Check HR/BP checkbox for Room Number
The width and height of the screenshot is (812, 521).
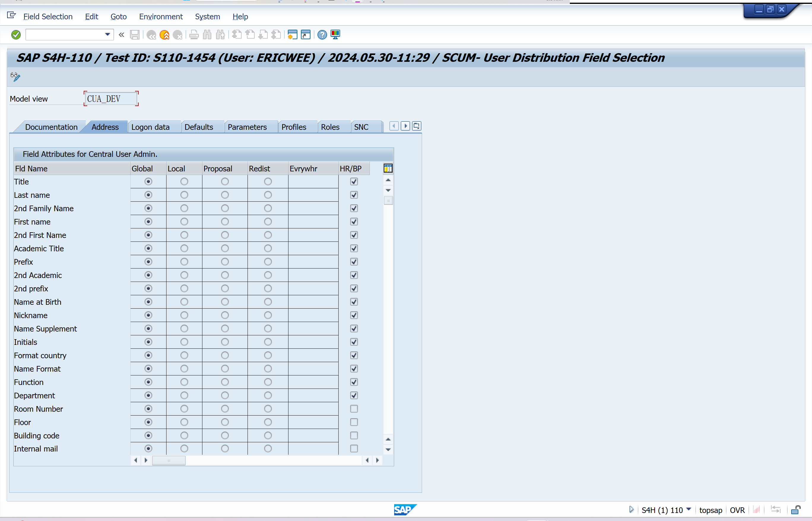click(x=354, y=409)
